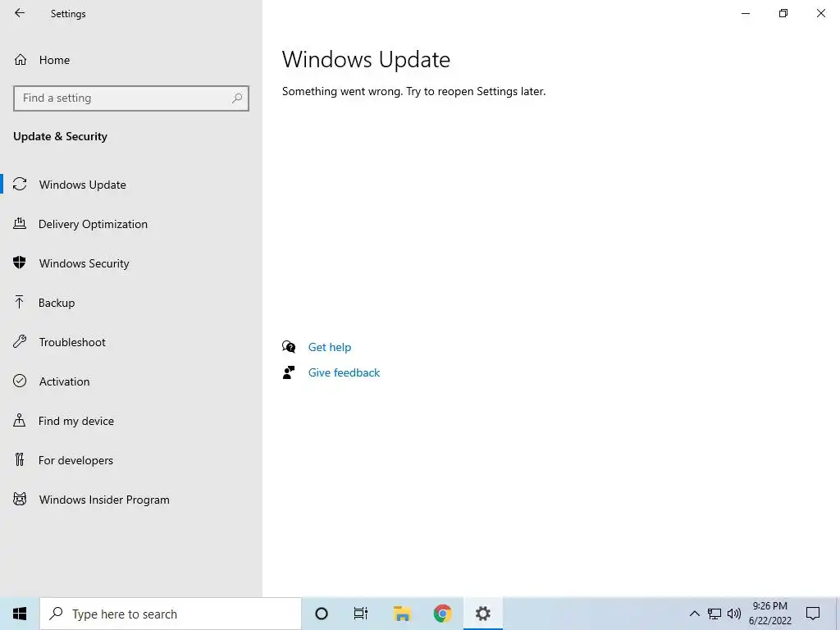Click the volume speaker tray icon
840x630 pixels.
pyautogui.click(x=734, y=614)
